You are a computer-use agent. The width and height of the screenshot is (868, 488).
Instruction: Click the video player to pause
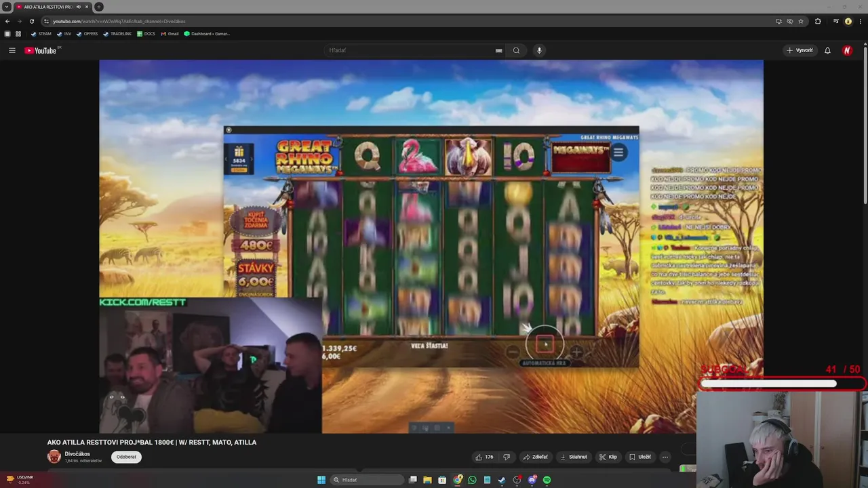pos(431,246)
